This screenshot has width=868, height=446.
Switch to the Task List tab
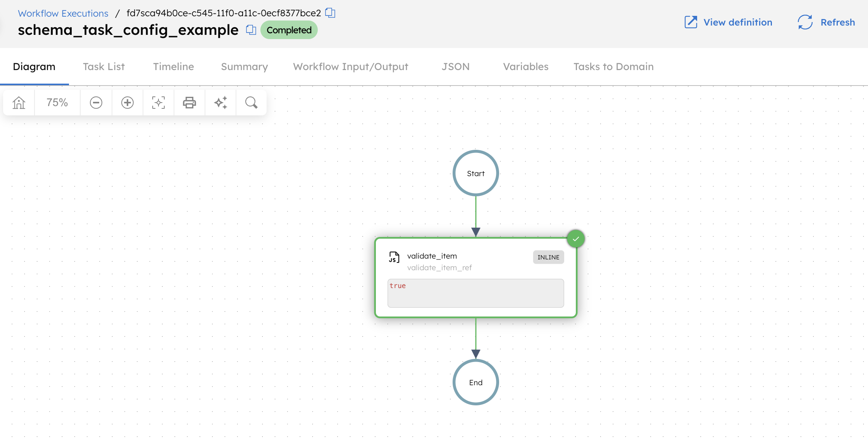pos(103,66)
